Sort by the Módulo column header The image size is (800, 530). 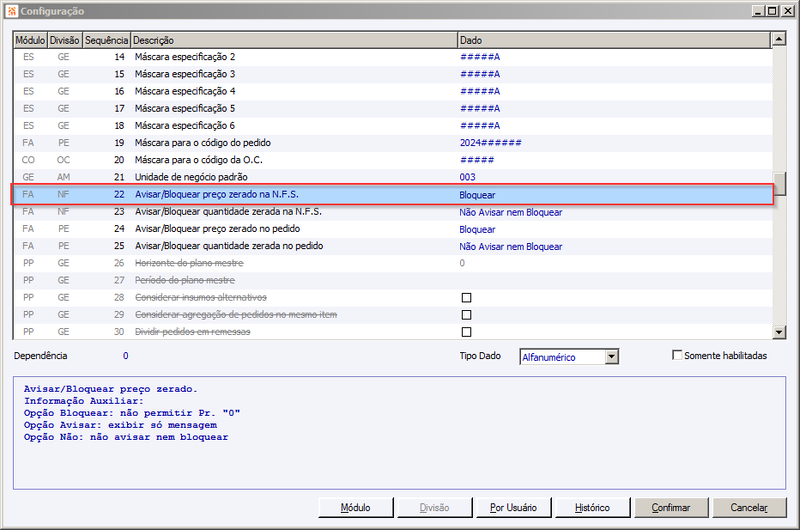[x=30, y=40]
